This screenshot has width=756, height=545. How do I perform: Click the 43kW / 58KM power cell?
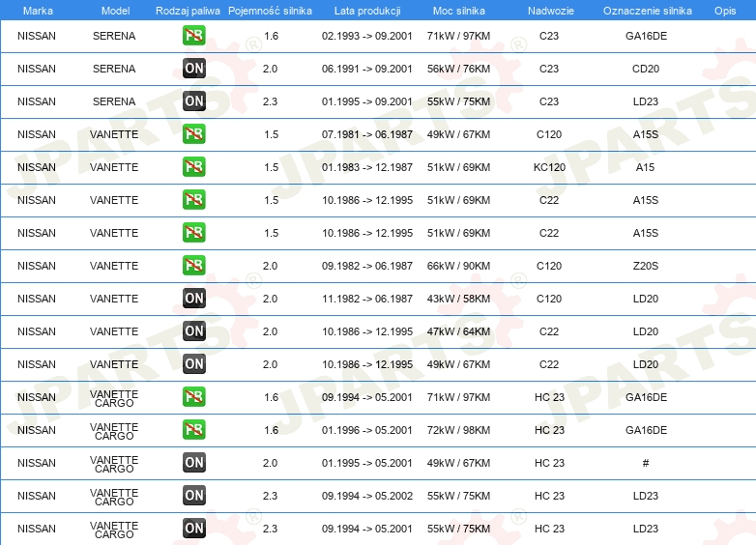click(x=458, y=299)
